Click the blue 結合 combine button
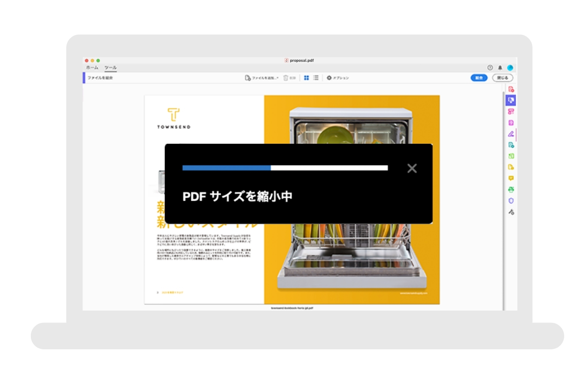Image resolution: width=588 pixels, height=391 pixels. (x=479, y=78)
